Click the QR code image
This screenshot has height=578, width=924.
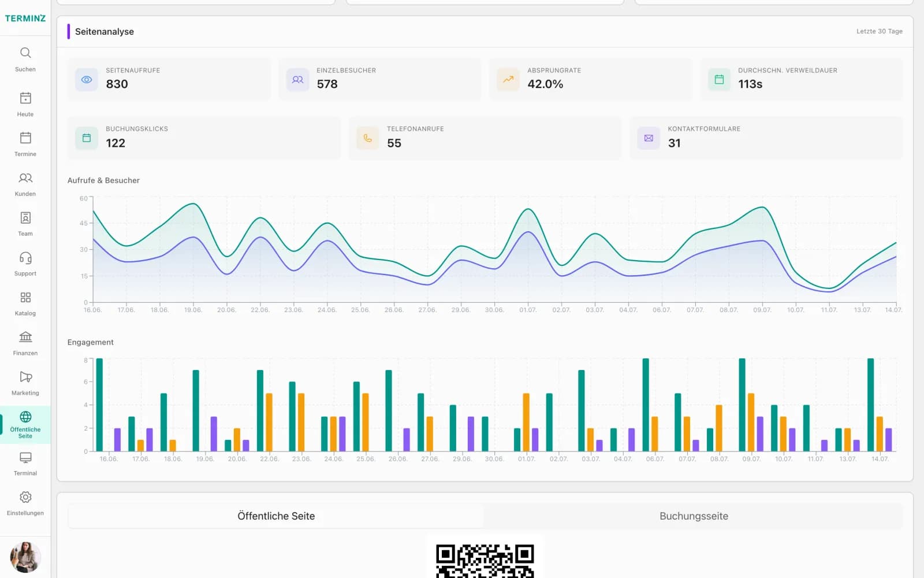485,560
